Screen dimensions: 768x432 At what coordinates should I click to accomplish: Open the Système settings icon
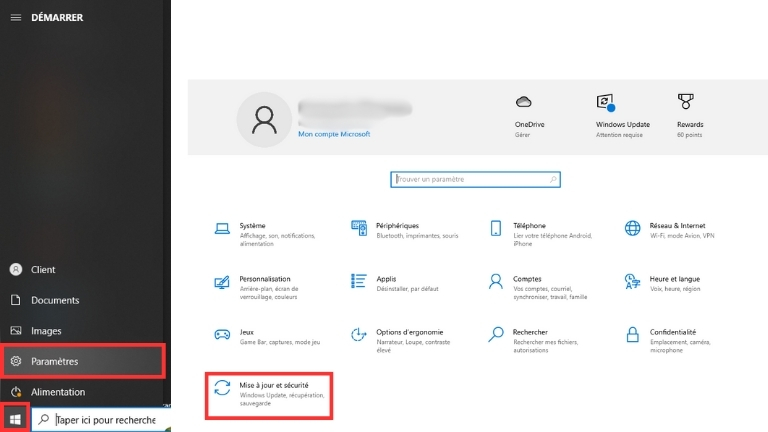point(223,229)
